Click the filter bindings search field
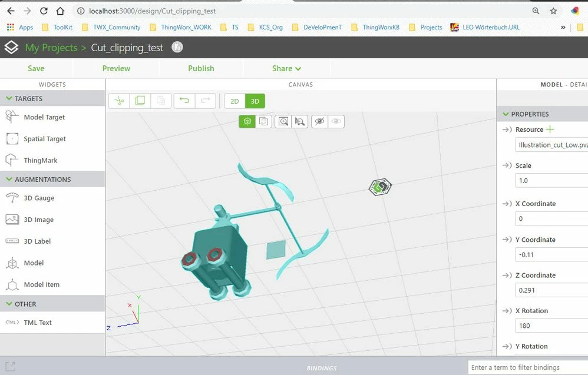 [528, 367]
